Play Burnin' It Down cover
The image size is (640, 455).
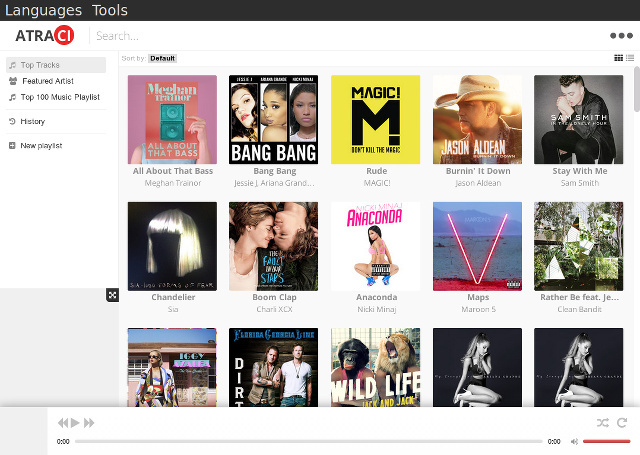(478, 120)
